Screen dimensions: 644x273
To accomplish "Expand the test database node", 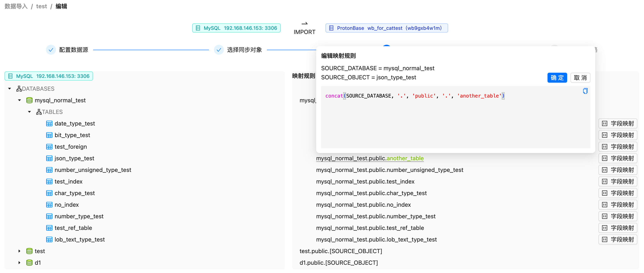I will (19, 251).
